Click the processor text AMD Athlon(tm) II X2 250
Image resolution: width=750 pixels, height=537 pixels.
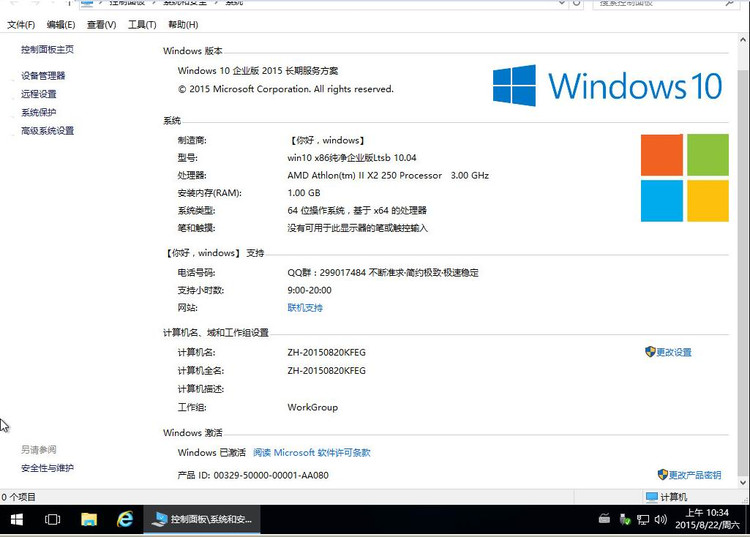coord(364,175)
